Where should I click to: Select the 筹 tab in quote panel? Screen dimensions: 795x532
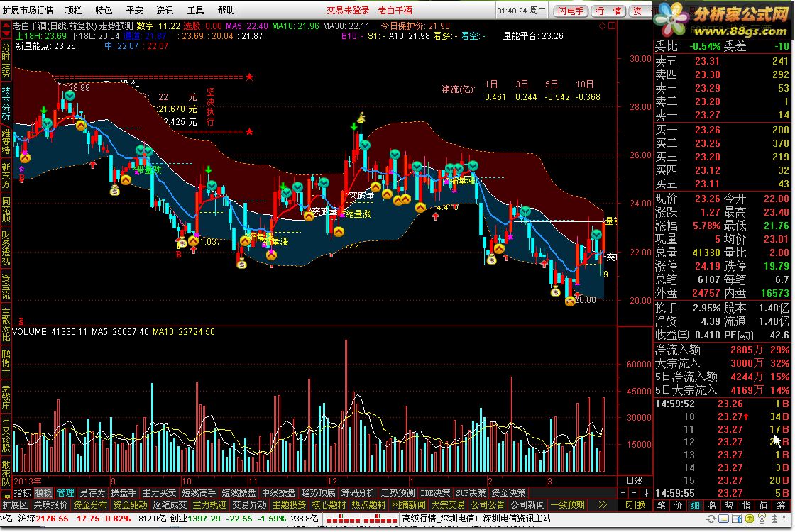[x=781, y=505]
